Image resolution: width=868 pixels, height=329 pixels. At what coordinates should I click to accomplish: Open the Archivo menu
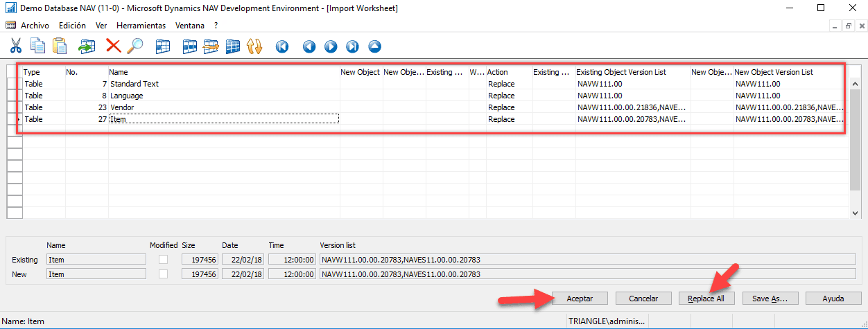tap(35, 25)
